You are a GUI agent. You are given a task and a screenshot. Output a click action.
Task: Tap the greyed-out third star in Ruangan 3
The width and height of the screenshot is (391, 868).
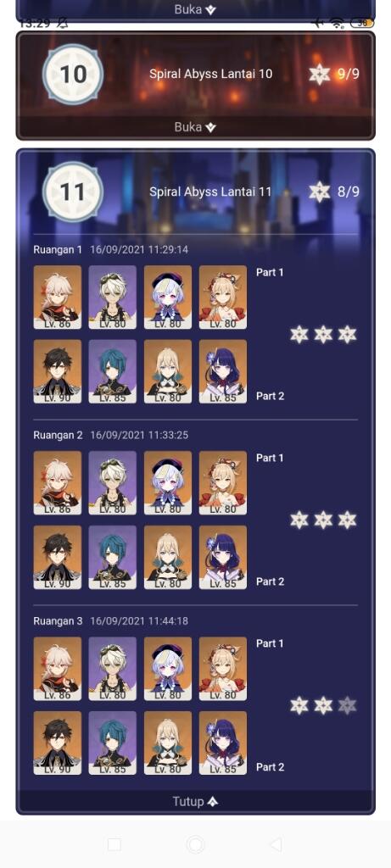347,705
